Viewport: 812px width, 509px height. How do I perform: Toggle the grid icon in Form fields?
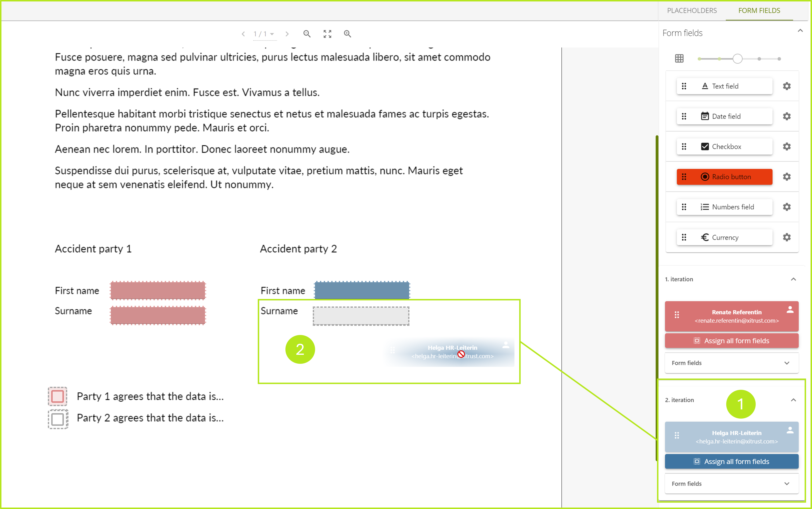click(679, 58)
